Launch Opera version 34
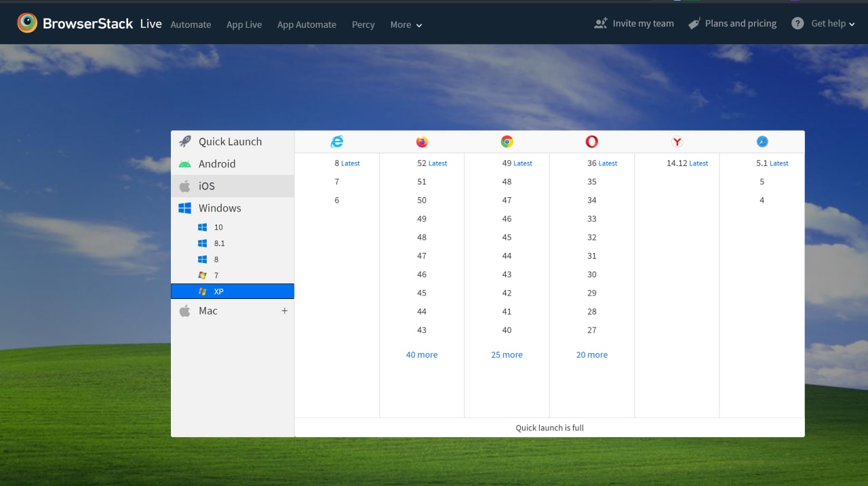The image size is (868, 486). 592,200
